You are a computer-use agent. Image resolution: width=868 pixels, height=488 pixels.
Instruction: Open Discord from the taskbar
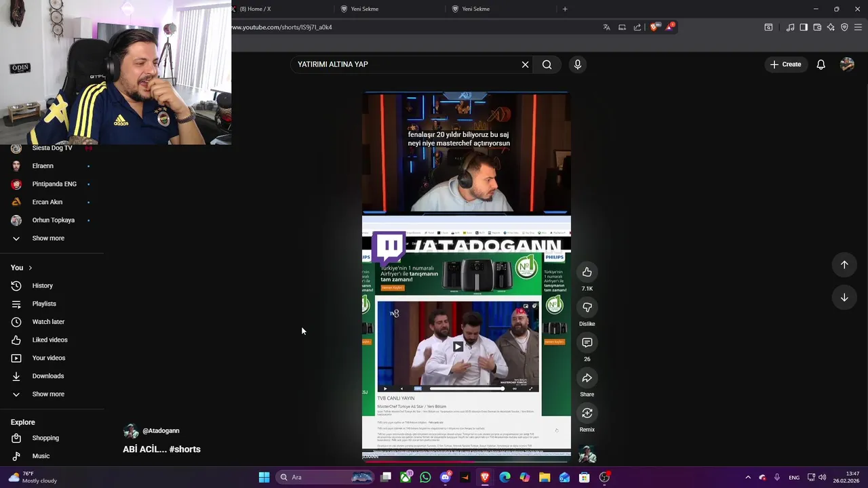pyautogui.click(x=445, y=477)
